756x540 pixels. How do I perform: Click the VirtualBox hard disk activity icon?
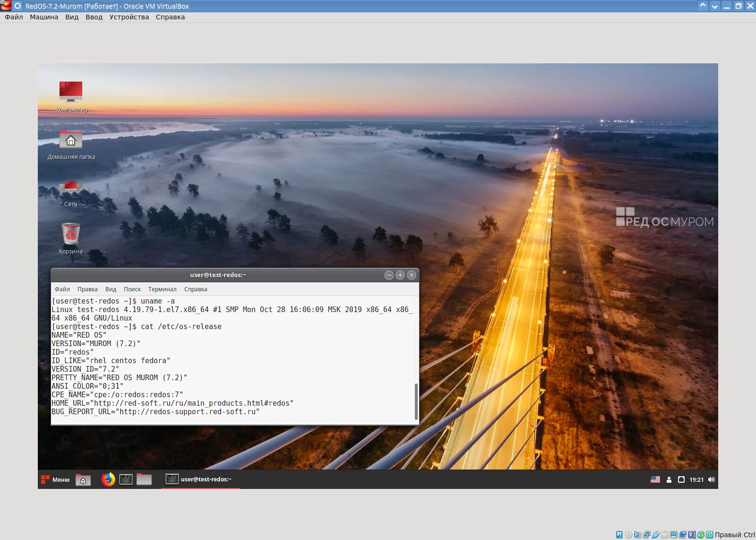click(619, 535)
